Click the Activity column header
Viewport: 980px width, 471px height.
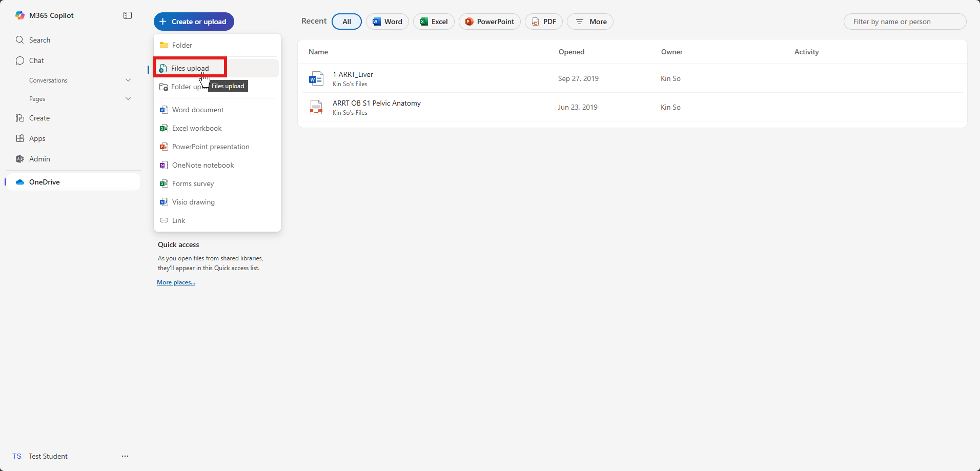[x=807, y=52]
